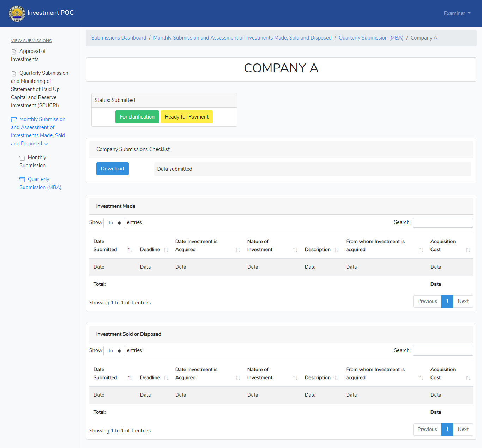The height and width of the screenshot is (448, 482).
Task: Open Quarterly Submission (MBA) sub-item in sidebar
Action: pyautogui.click(x=40, y=183)
